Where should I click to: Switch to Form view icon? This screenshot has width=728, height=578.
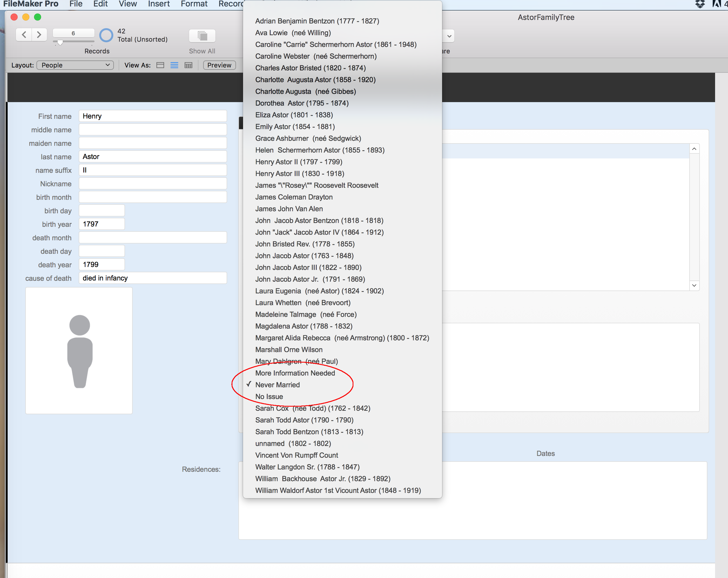160,65
